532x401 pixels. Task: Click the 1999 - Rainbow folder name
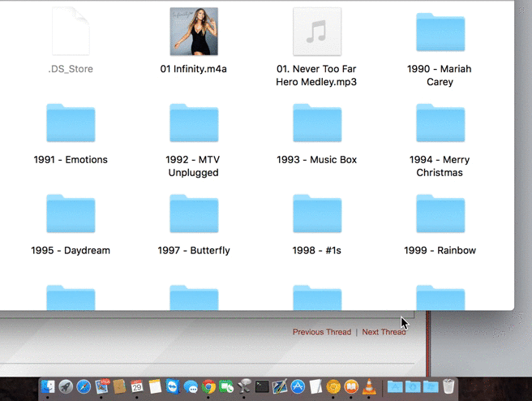(440, 251)
